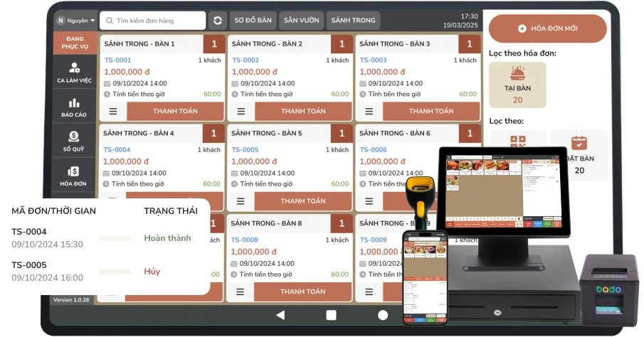The image size is (644, 337).
Task: Click the calendar icon on BÀN 1 card
Action: pos(107,84)
